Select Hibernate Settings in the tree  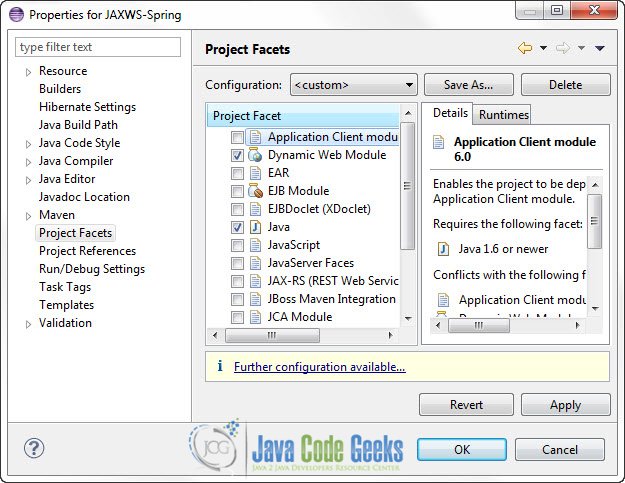[87, 107]
